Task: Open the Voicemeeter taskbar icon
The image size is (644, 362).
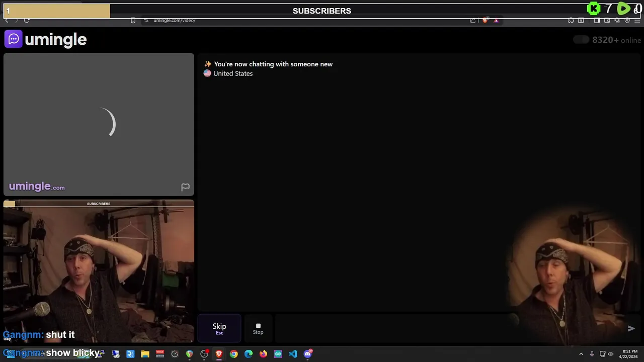Action: [160, 354]
